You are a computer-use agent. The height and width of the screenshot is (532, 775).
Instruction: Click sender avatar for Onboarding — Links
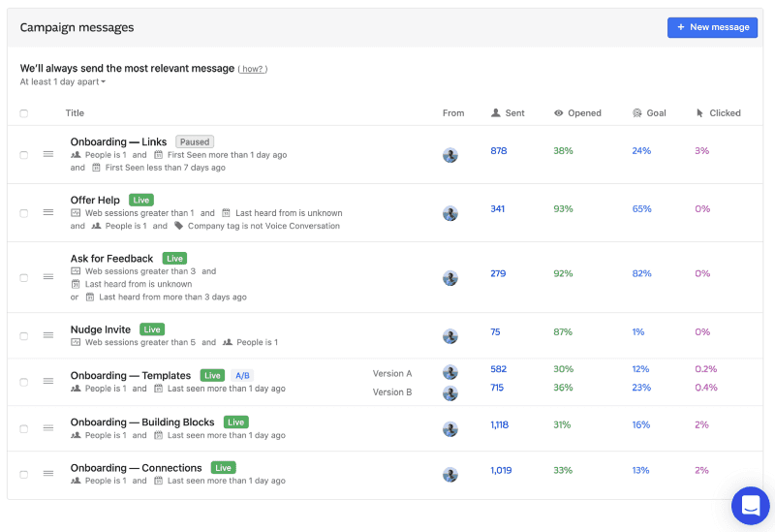(450, 155)
